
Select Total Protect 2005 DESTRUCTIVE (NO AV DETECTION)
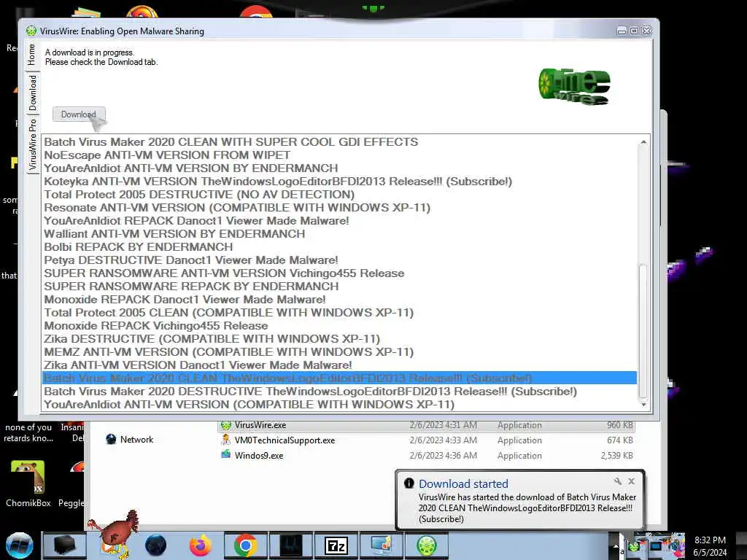pos(340,194)
